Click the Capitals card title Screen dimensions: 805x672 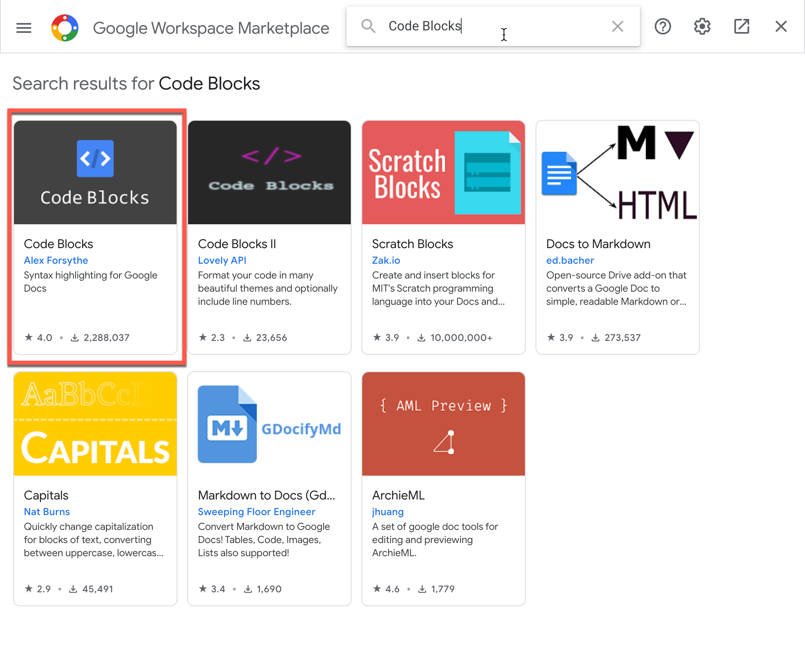46,495
